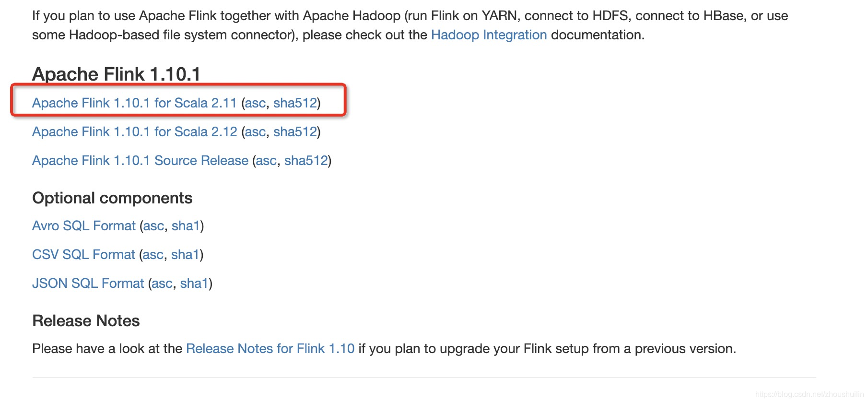
Task: Open the asc signature for the Source Release
Action: pos(266,160)
